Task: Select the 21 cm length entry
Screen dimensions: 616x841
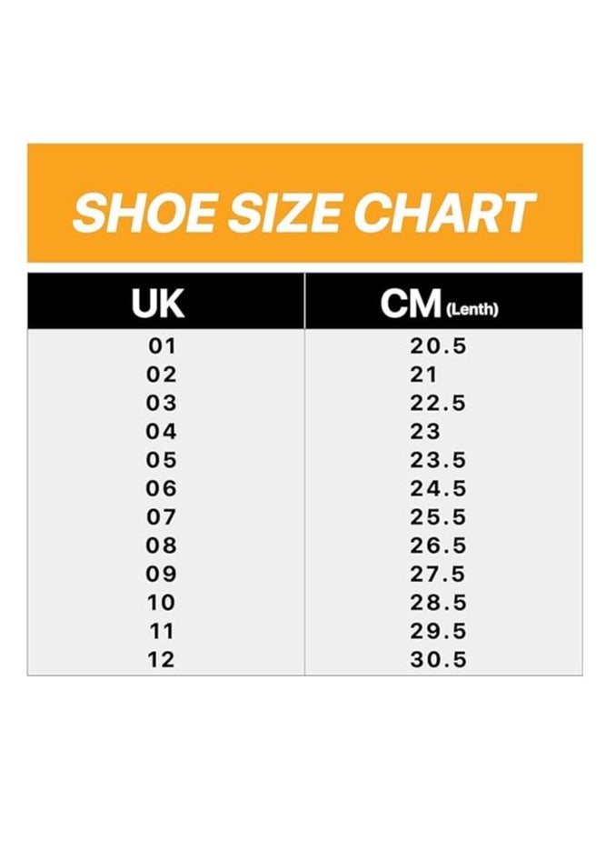Action: pos(424,375)
